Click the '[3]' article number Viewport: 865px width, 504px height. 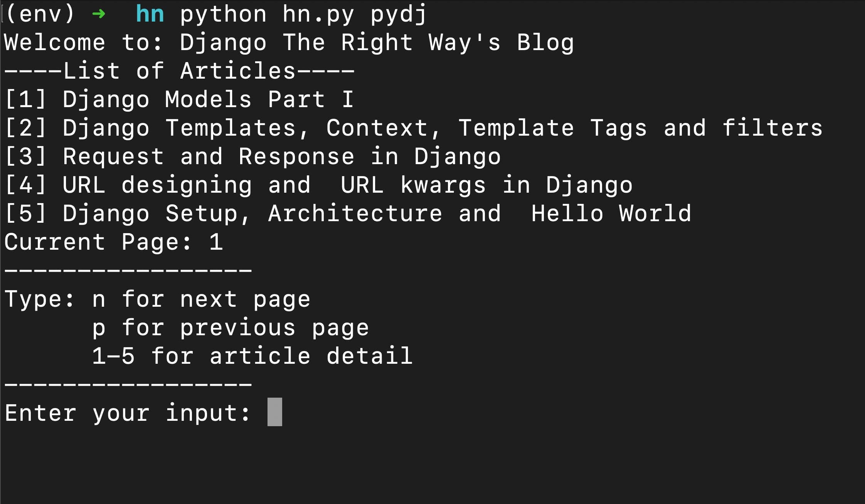click(25, 156)
